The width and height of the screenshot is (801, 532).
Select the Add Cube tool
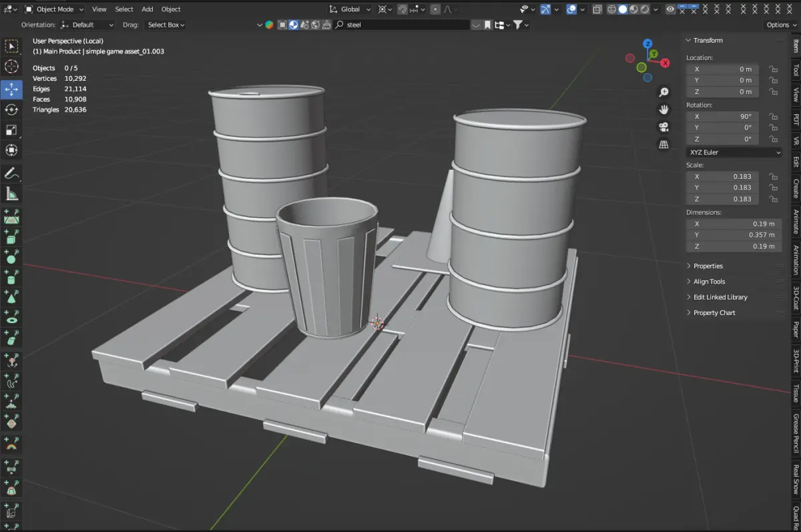tap(11, 236)
